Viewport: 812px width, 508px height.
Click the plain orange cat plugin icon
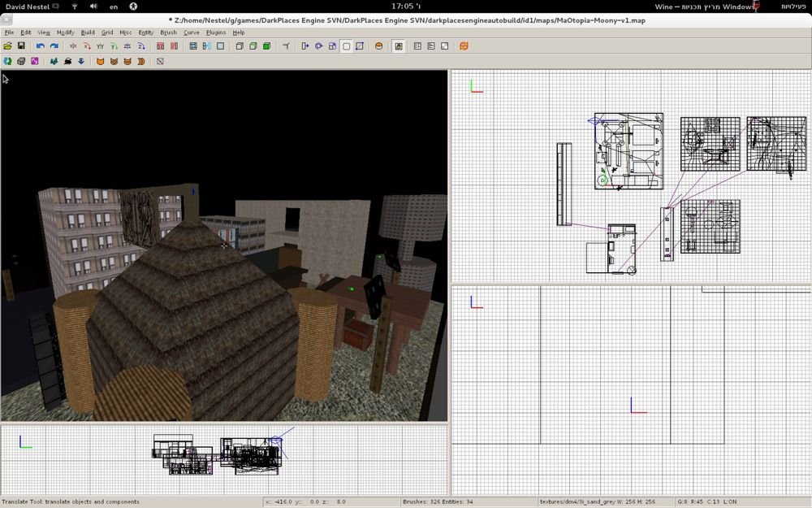coord(101,61)
